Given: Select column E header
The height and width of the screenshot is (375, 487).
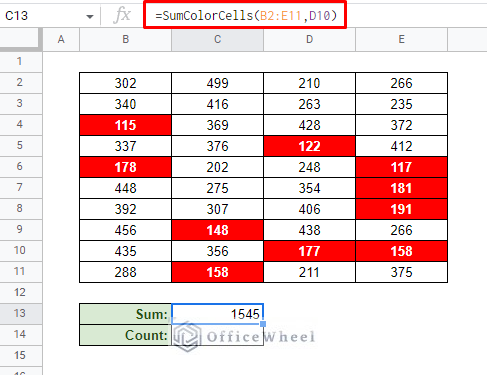Looking at the screenshot, I should pos(401,39).
